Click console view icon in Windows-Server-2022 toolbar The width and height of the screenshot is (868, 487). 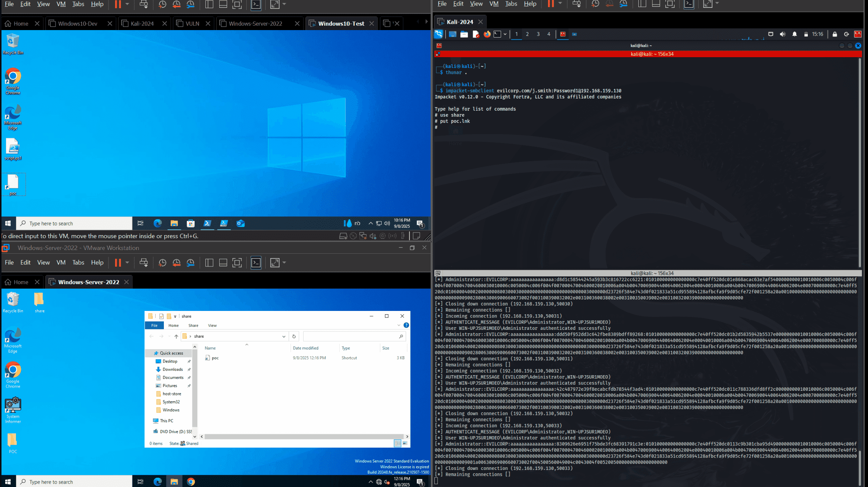pyautogui.click(x=256, y=263)
